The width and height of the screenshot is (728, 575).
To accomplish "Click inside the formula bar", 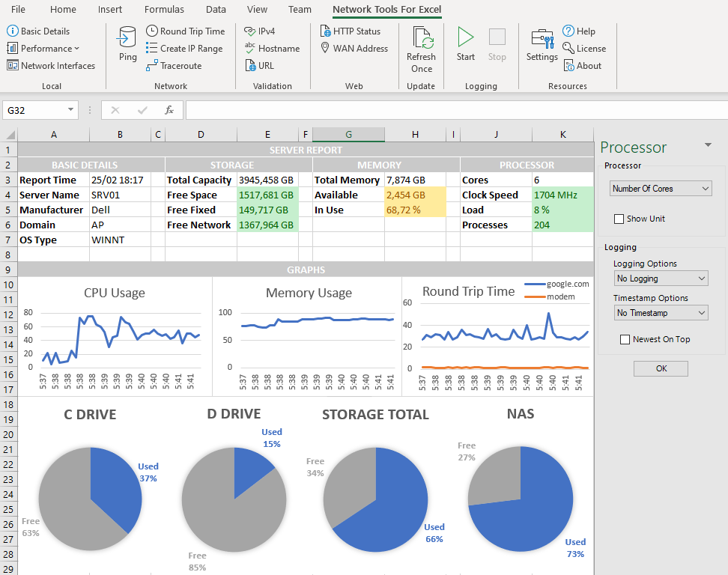I will coord(455,110).
